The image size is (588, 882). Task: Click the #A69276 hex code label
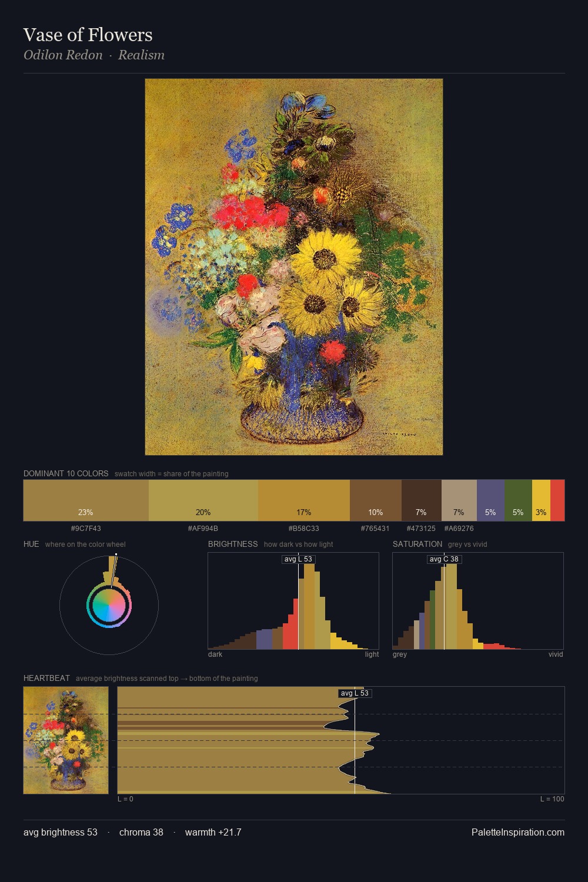[x=459, y=529]
